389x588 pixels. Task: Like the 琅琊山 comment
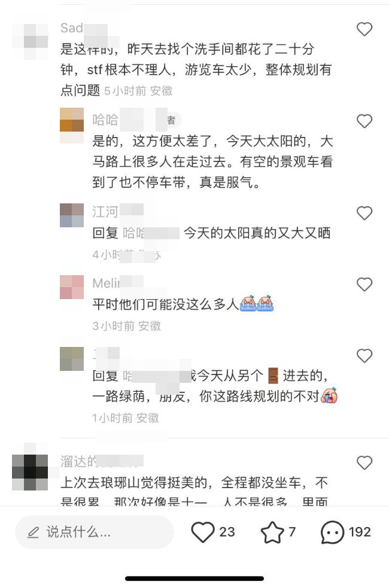tap(364, 463)
